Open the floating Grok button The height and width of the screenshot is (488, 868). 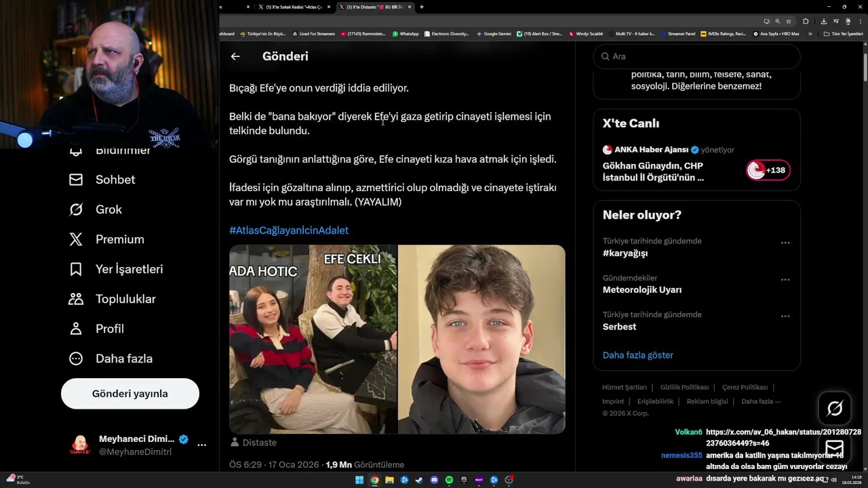tap(835, 408)
